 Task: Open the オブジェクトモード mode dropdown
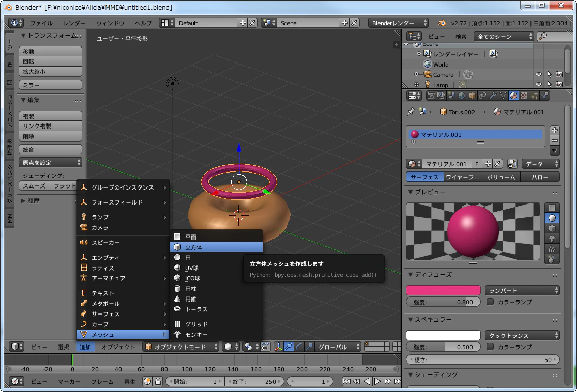pos(180,347)
